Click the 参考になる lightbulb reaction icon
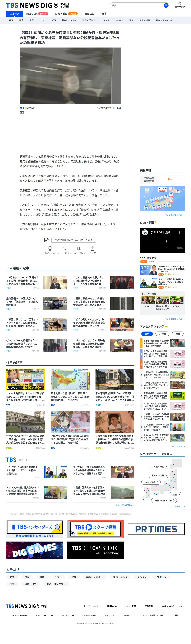Screen dimensions: 191x644 (x=50, y=248)
